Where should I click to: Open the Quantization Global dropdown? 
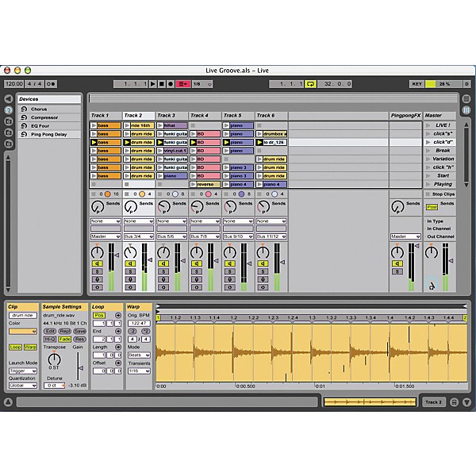[x=23, y=386]
